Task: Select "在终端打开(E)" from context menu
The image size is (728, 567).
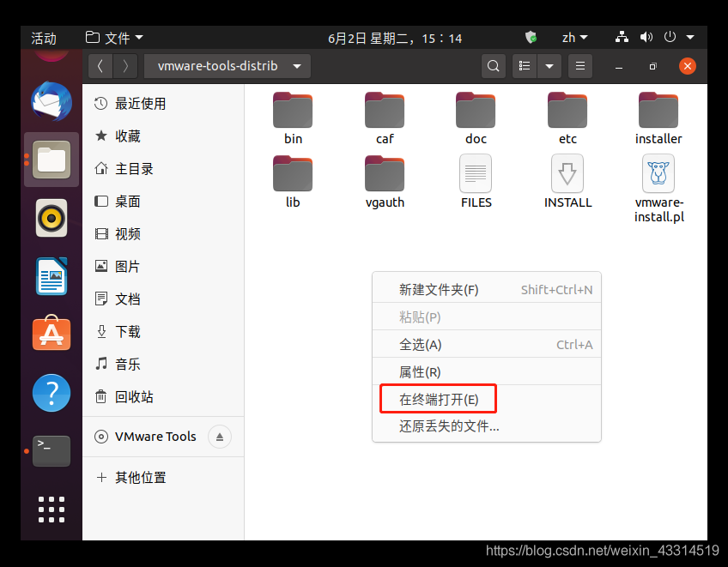Action: [x=439, y=399]
